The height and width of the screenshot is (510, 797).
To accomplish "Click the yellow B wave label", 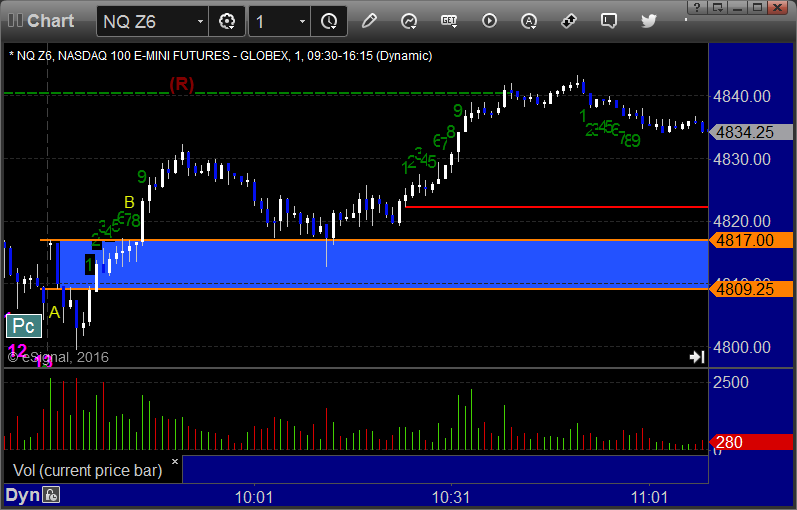I will tap(129, 202).
